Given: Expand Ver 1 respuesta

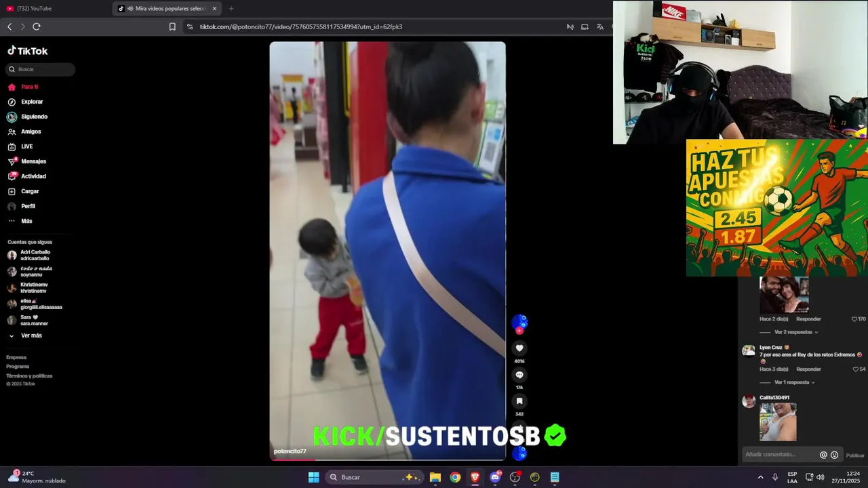Looking at the screenshot, I should tap(794, 382).
